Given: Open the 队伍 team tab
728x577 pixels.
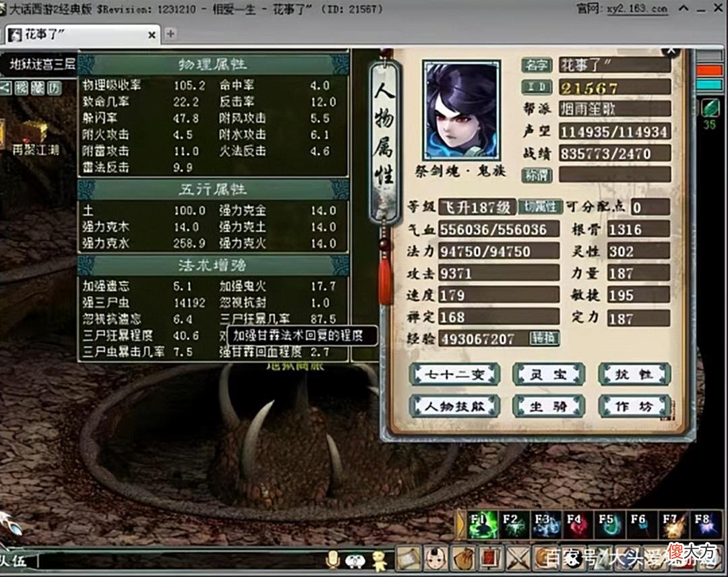Looking at the screenshot, I should pyautogui.click(x=13, y=561).
